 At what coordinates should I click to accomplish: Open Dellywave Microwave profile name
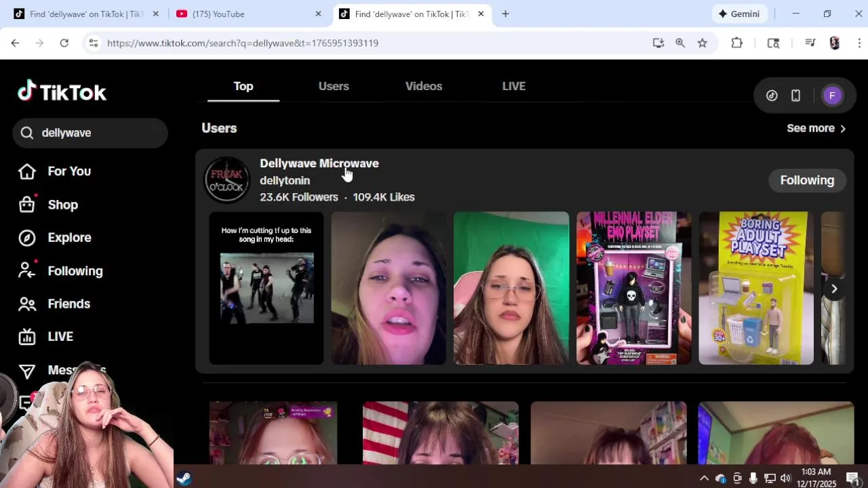[319, 163]
